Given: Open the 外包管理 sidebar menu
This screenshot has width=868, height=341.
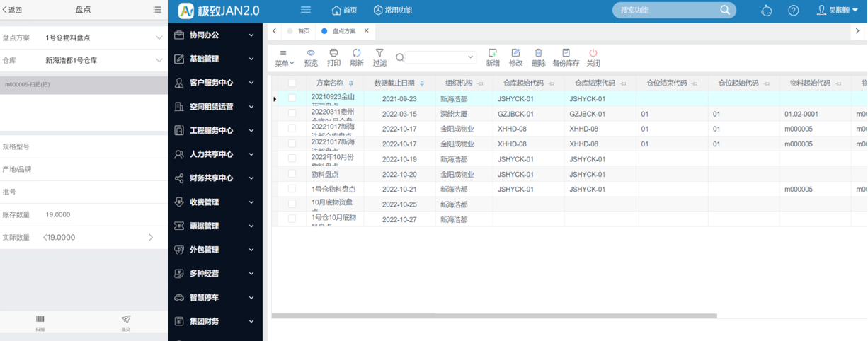Looking at the screenshot, I should [215, 250].
